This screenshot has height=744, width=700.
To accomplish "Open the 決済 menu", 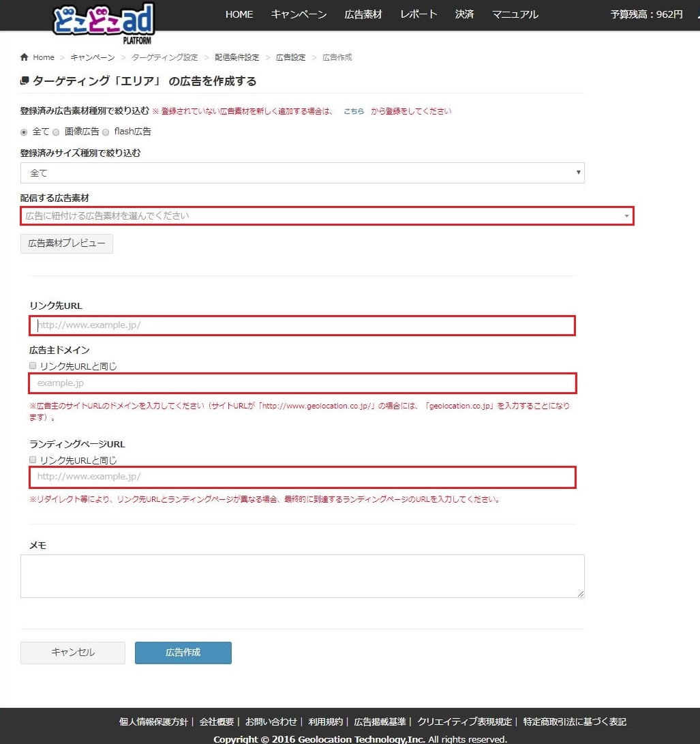I will 464,14.
